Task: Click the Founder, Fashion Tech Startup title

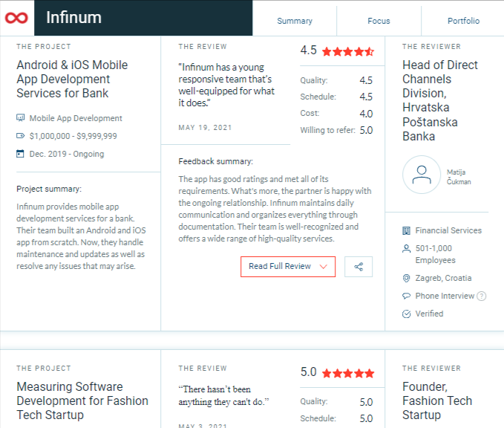Action: (x=437, y=401)
